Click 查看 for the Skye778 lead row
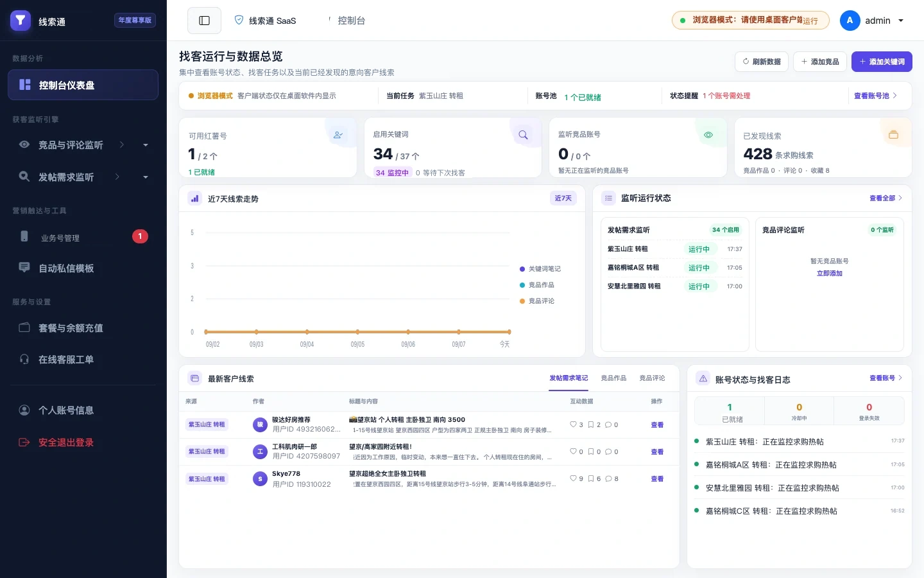This screenshot has width=924, height=578. 657,479
